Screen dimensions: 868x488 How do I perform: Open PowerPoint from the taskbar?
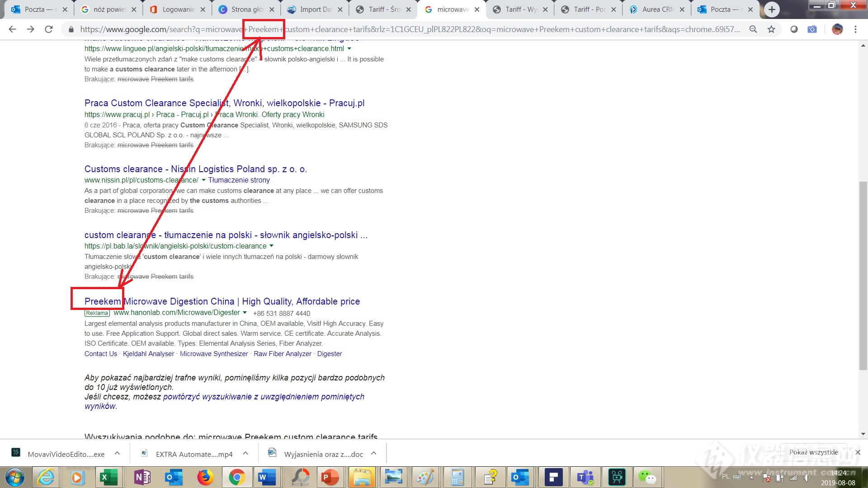coord(330,477)
